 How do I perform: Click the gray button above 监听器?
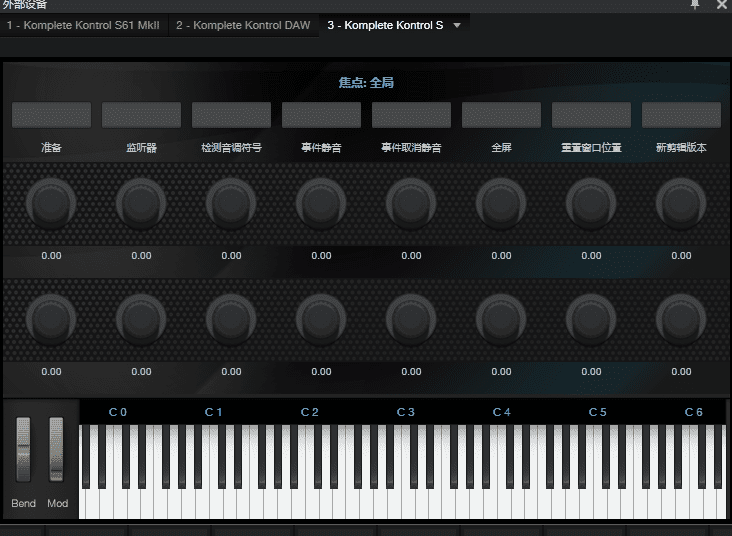point(141,115)
